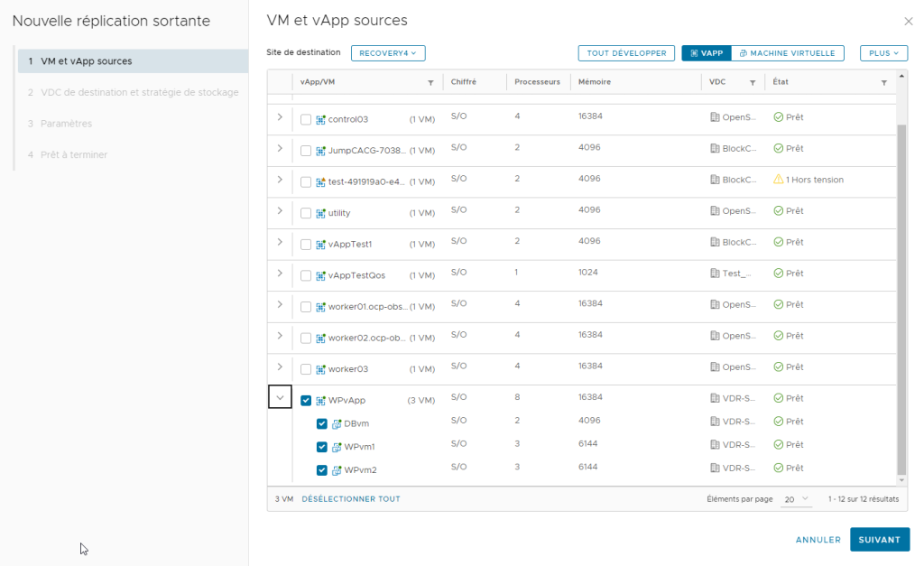
Task: Click the vApp icon beside vAppTestQos
Action: [x=320, y=276]
